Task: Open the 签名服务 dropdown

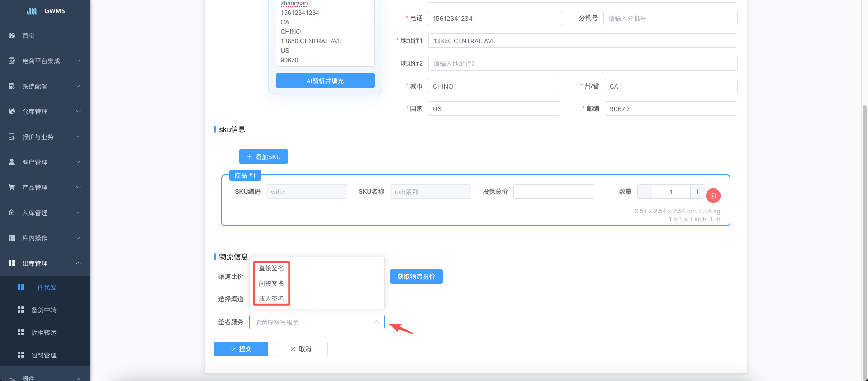Action: coord(317,322)
